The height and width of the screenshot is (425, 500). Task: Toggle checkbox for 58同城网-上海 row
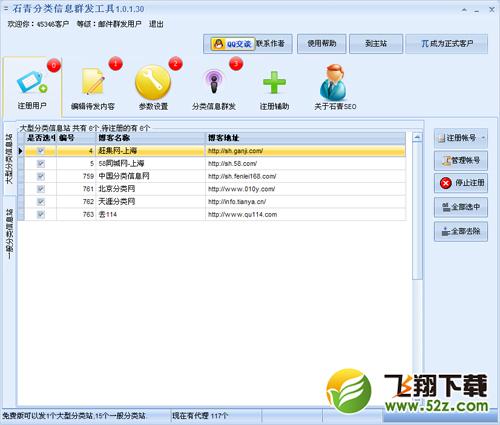(41, 164)
